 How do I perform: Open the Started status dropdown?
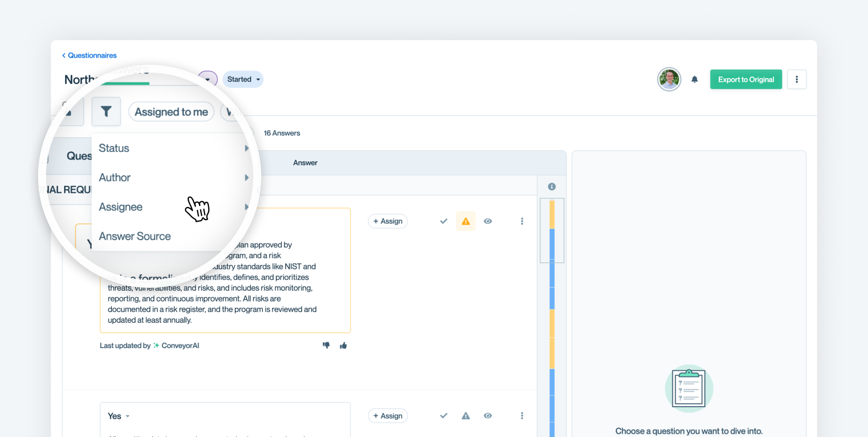click(x=243, y=79)
